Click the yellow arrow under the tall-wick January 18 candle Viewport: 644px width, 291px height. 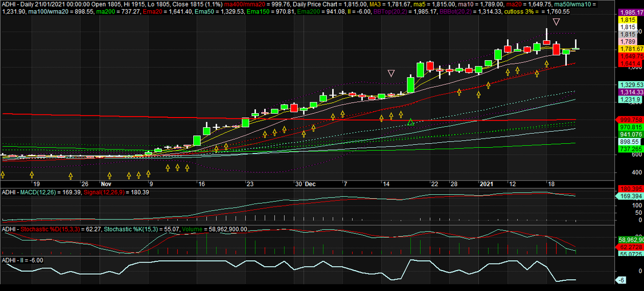coord(546,63)
